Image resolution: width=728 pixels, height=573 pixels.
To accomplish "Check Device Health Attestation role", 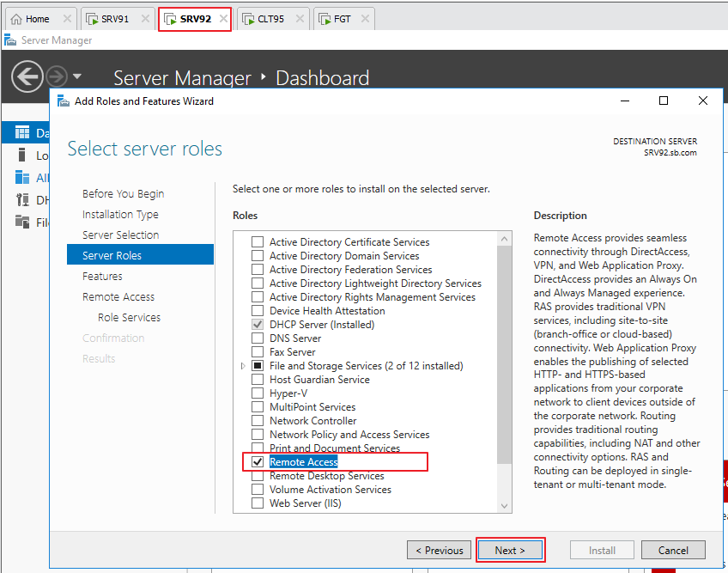I will click(x=258, y=310).
